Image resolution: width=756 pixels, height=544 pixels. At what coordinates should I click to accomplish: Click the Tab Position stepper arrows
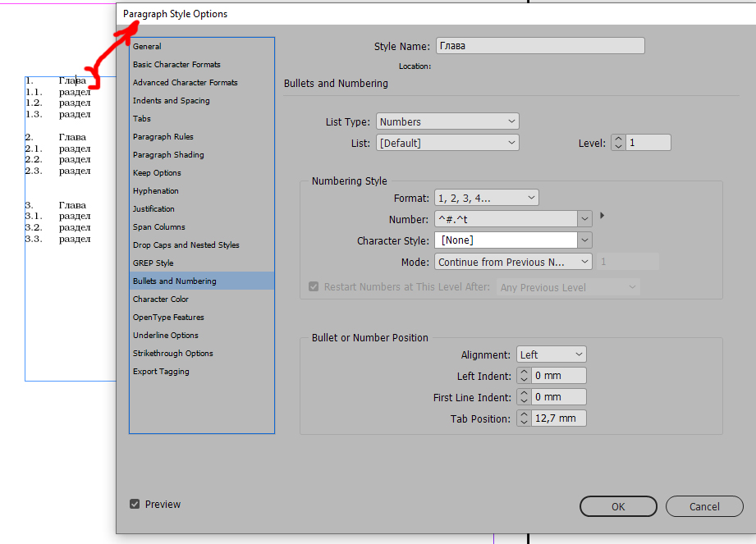[524, 418]
